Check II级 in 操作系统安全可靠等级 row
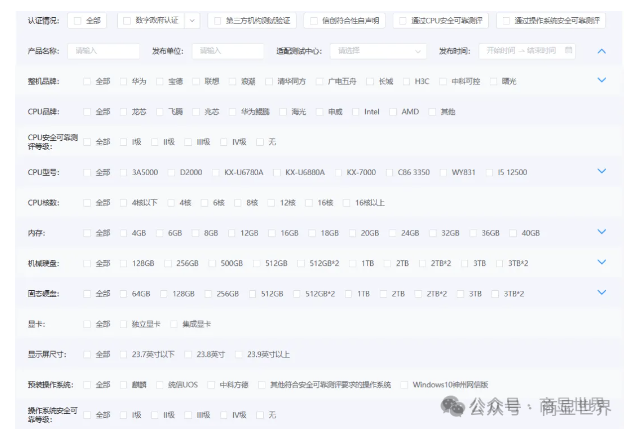Viewport: 632px width, 433px height. tap(155, 415)
